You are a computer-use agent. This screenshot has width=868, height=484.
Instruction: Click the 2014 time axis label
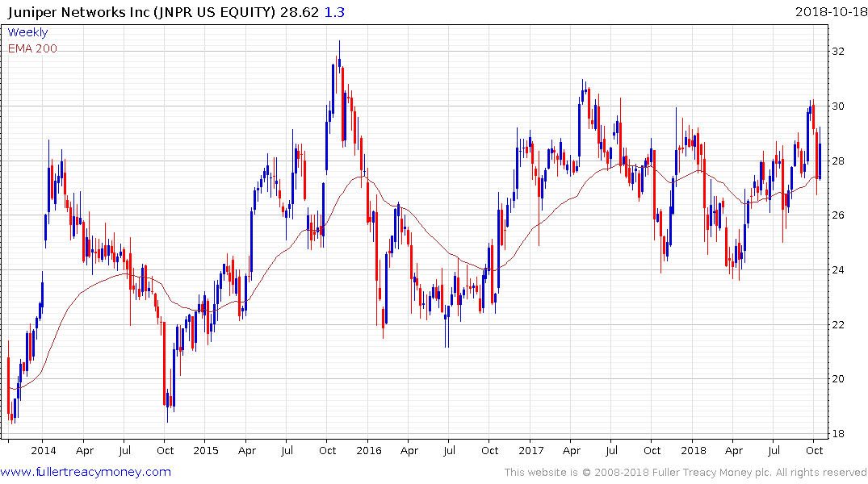coord(43,450)
